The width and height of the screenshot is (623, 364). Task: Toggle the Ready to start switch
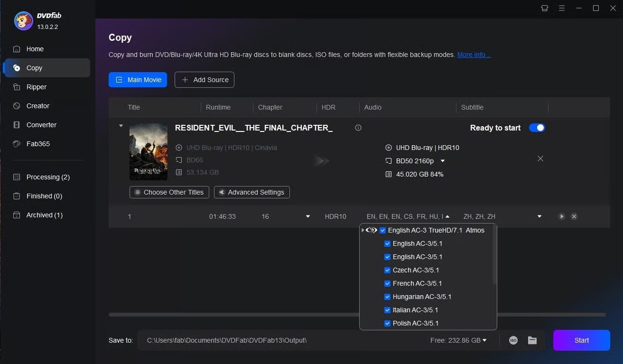pyautogui.click(x=537, y=128)
